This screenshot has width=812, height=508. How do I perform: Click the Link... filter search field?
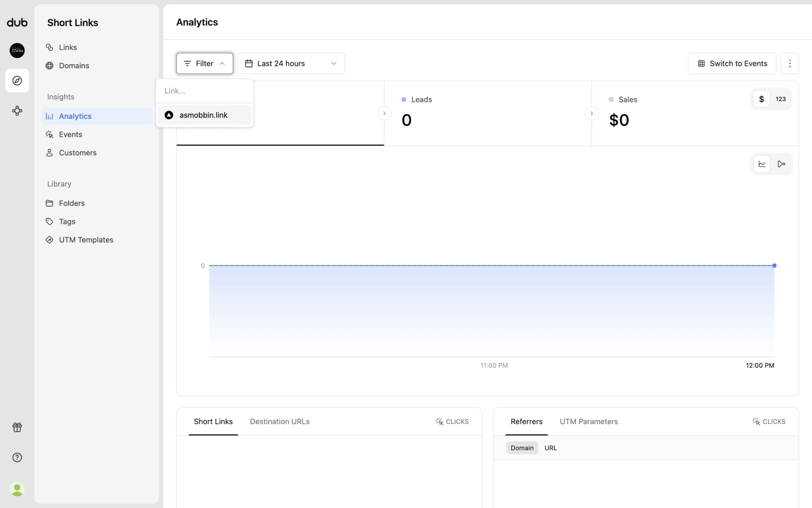pyautogui.click(x=205, y=91)
